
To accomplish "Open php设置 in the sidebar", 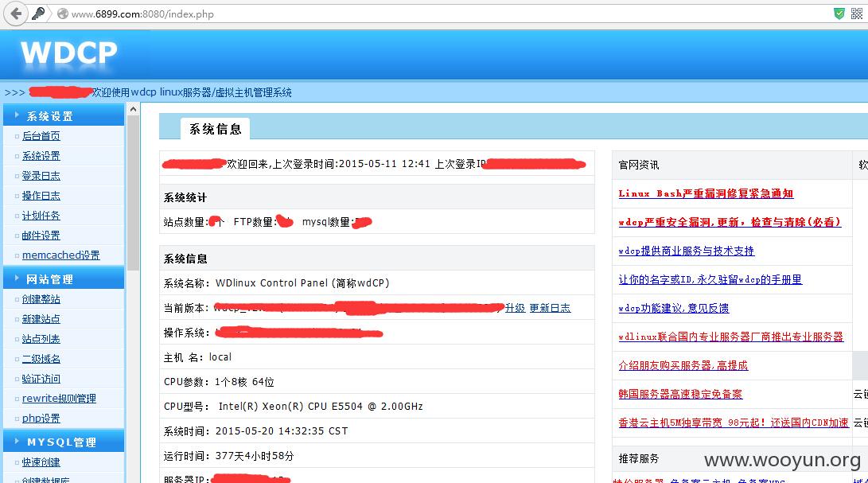I will coord(41,419).
